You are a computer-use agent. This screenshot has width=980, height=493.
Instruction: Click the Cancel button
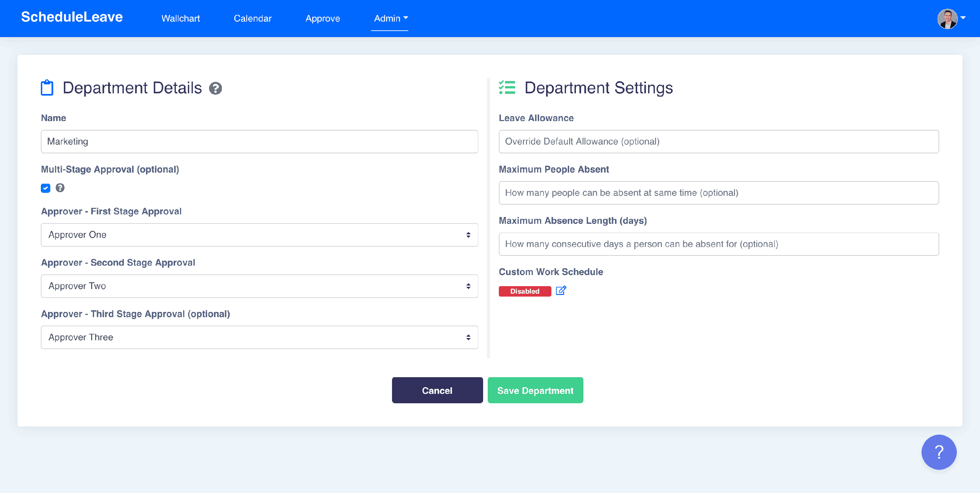437,390
